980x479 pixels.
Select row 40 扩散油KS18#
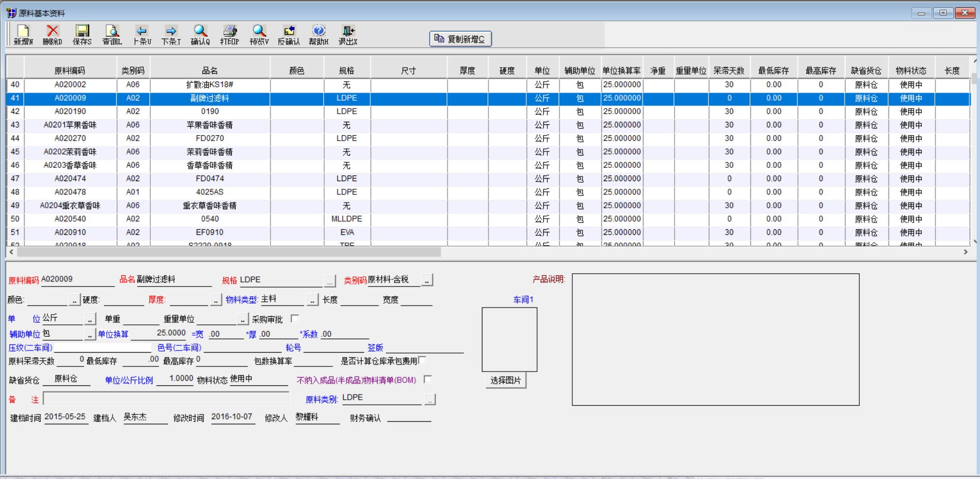[x=488, y=84]
